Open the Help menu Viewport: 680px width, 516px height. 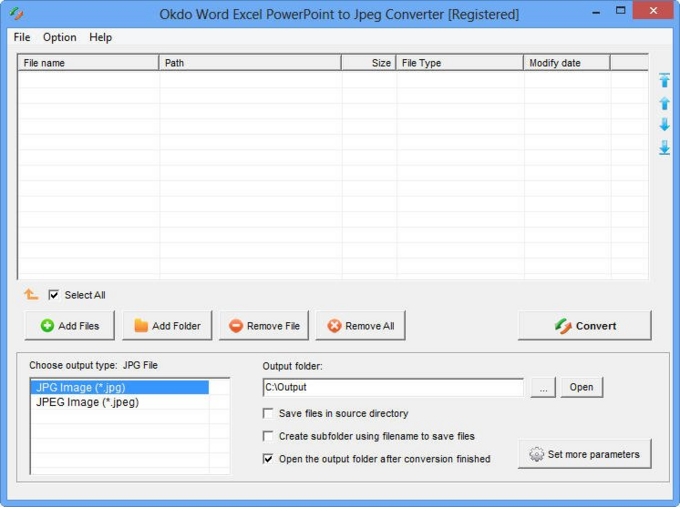click(101, 37)
